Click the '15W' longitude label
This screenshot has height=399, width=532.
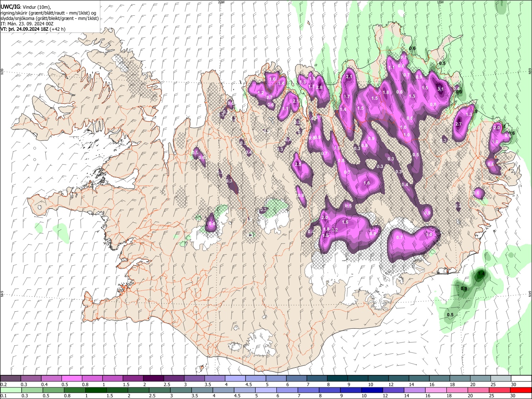coord(440,2)
